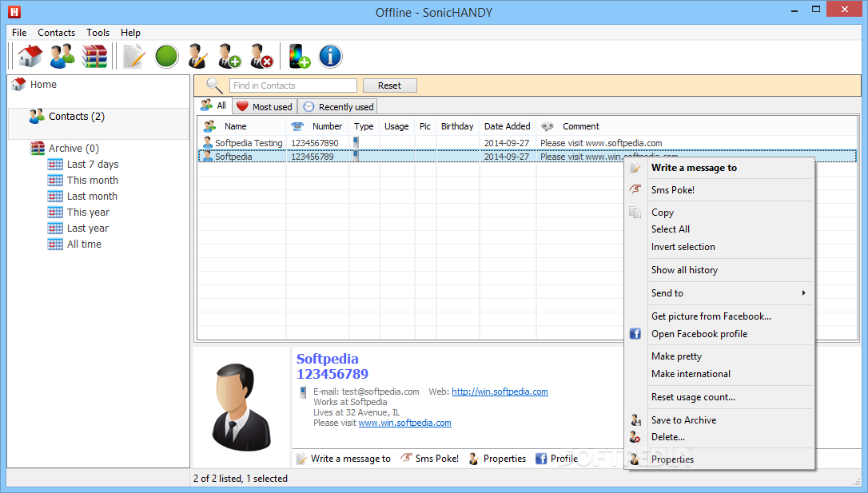Viewport: 868px width, 493px height.
Task: Select the Last 7 days archive filter
Action: tap(93, 165)
